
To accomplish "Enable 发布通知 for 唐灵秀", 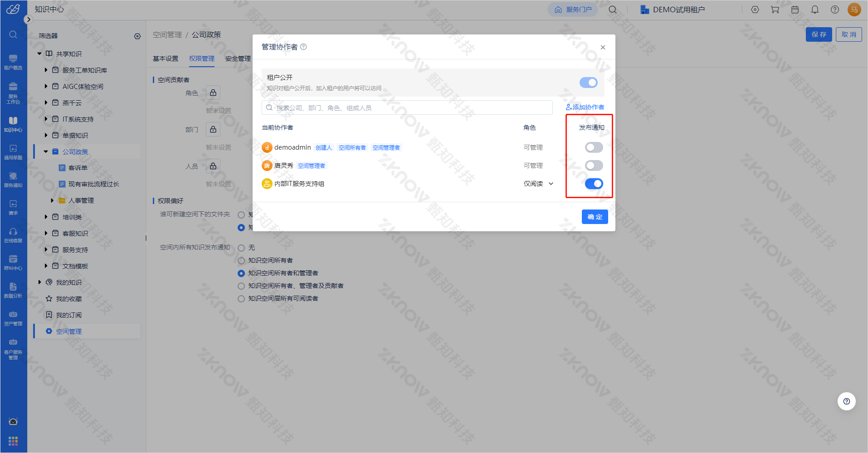I will coord(594,166).
